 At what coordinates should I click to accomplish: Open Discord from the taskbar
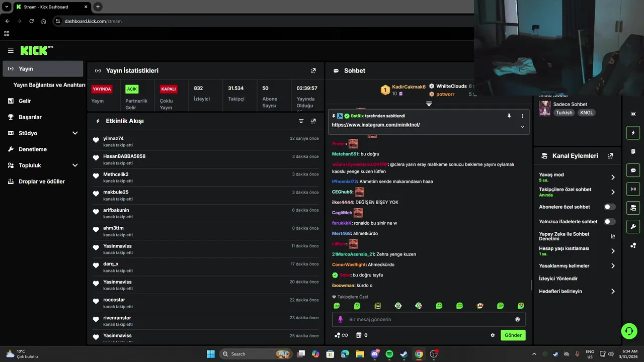[374, 354]
